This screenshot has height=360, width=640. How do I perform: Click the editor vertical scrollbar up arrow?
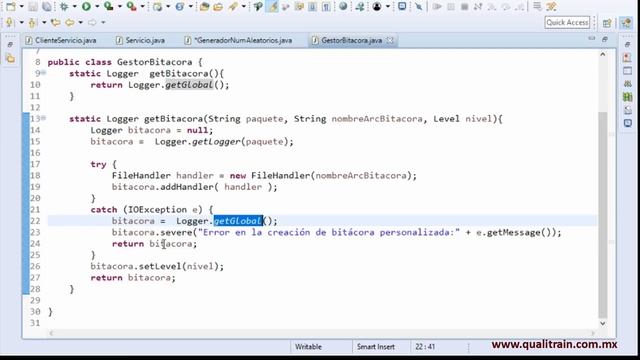[x=603, y=54]
